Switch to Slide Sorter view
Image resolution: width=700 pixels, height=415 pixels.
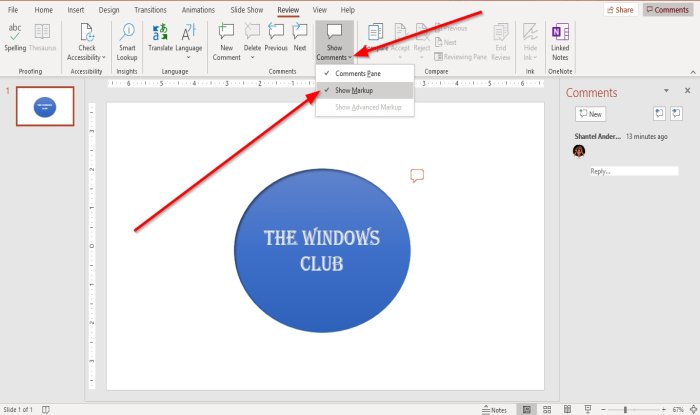pos(547,409)
